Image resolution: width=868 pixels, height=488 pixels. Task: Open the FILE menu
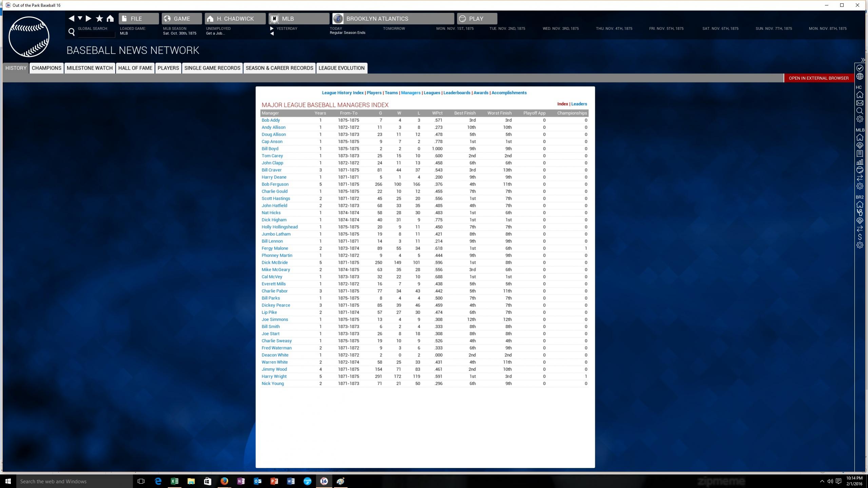(x=138, y=19)
